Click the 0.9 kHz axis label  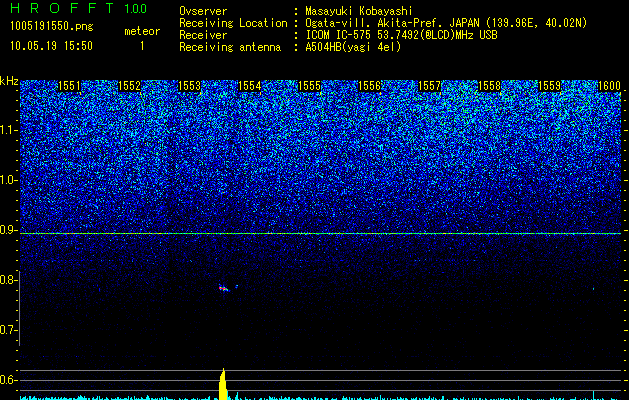click(x=8, y=230)
